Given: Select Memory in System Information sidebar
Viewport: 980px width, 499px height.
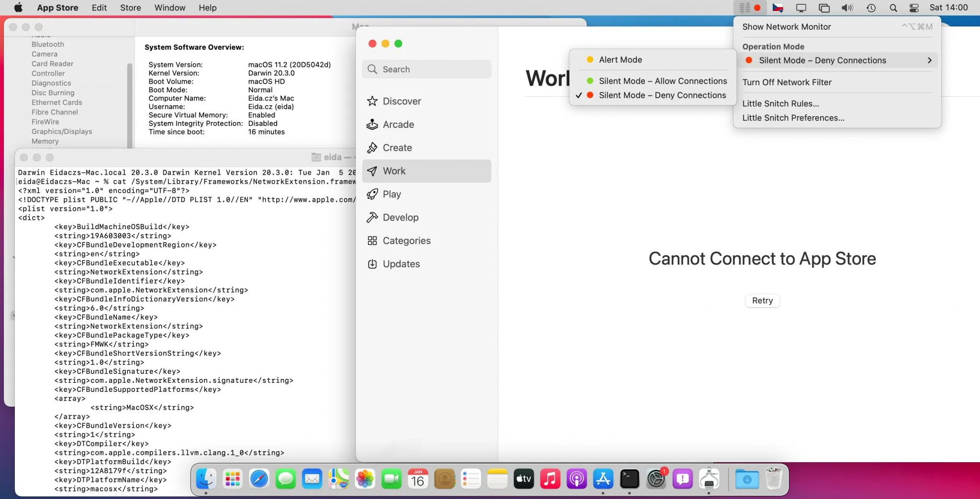Looking at the screenshot, I should [x=45, y=141].
